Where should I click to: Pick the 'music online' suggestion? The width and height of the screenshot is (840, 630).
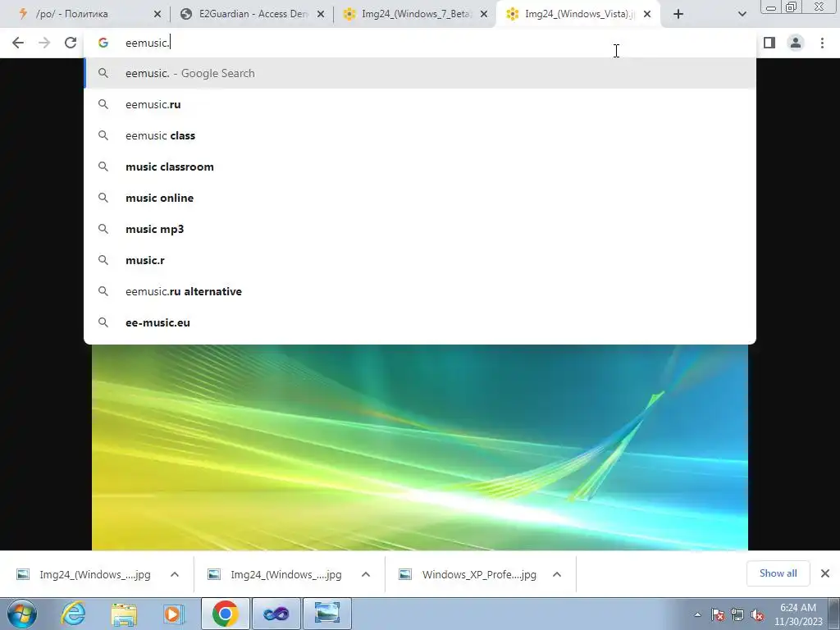420,198
